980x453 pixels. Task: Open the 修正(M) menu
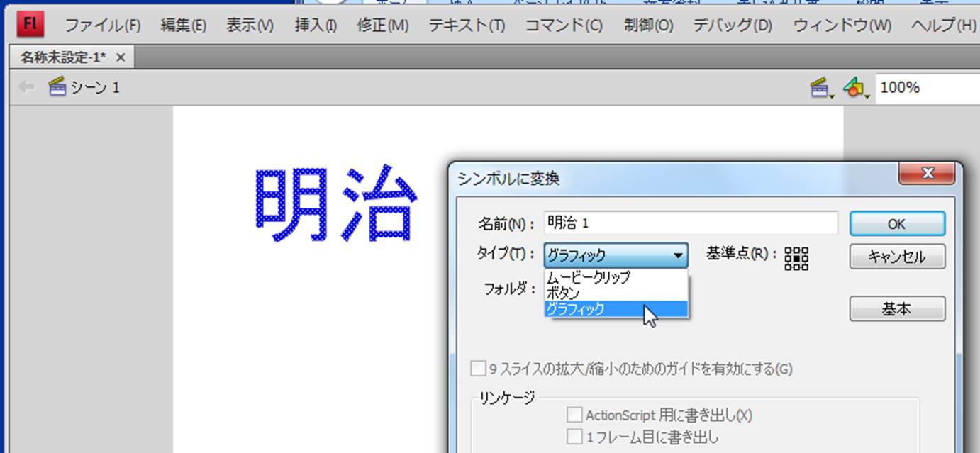click(382, 26)
